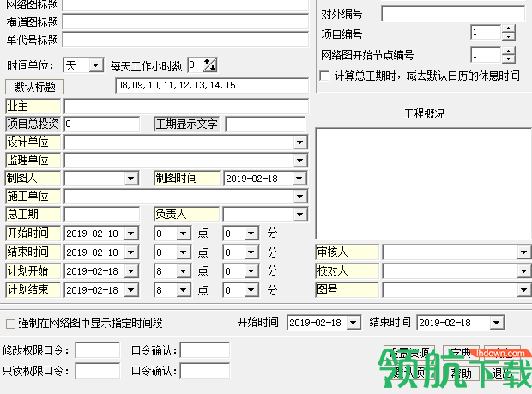Click the 对外编号 input field

pyautogui.click(x=453, y=14)
